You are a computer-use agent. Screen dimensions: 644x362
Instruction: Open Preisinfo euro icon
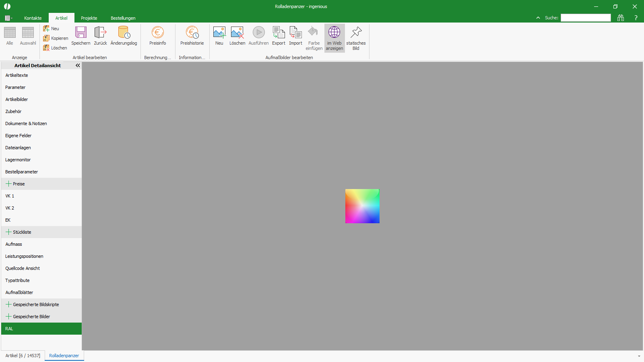click(157, 33)
